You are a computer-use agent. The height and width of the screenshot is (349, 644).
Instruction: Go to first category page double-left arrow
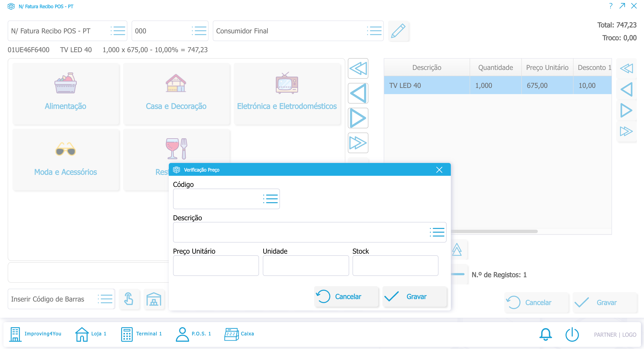point(358,69)
